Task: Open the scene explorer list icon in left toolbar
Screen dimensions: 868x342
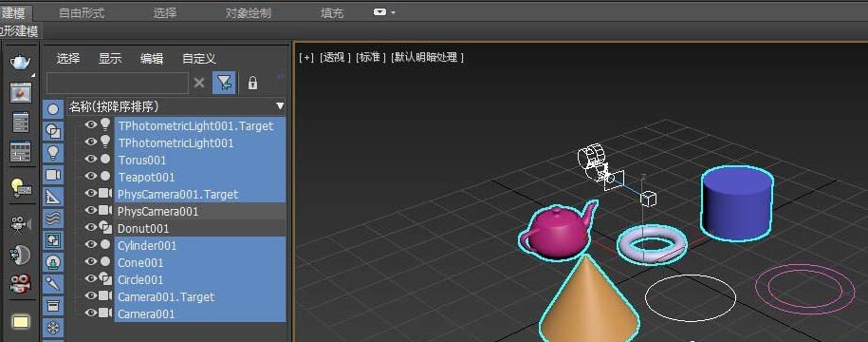Action: pos(21,123)
